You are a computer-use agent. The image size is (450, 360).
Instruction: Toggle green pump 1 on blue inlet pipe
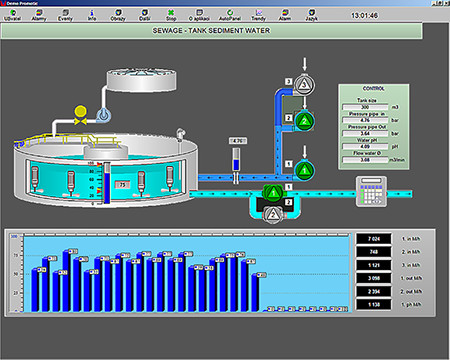pos(304,171)
